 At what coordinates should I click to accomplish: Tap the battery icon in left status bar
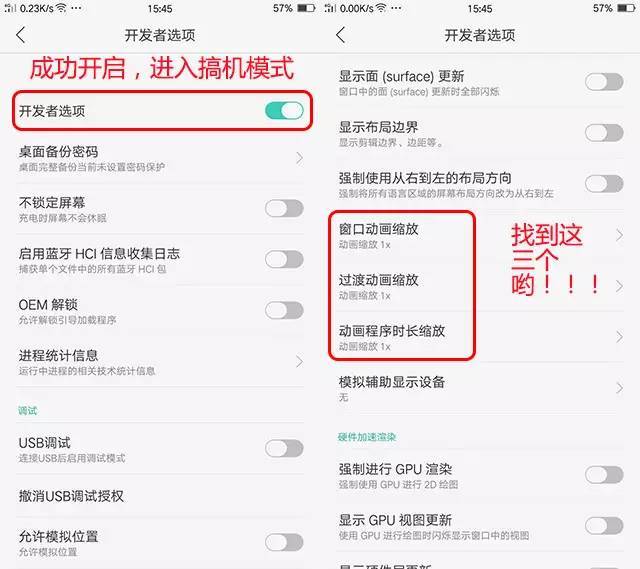pos(306,8)
